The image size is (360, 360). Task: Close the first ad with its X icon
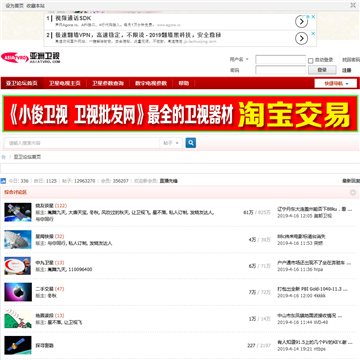pyautogui.click(x=313, y=16)
